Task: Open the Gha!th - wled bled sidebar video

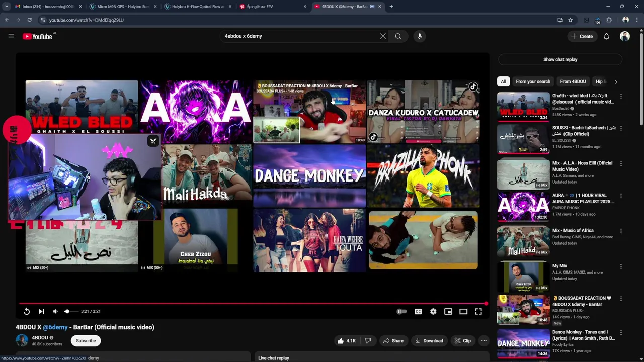Action: 524,107
